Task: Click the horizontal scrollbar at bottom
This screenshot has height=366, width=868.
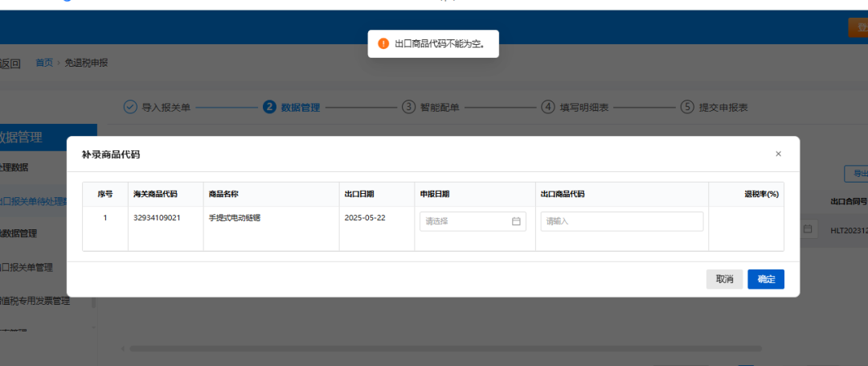Action: [445, 349]
